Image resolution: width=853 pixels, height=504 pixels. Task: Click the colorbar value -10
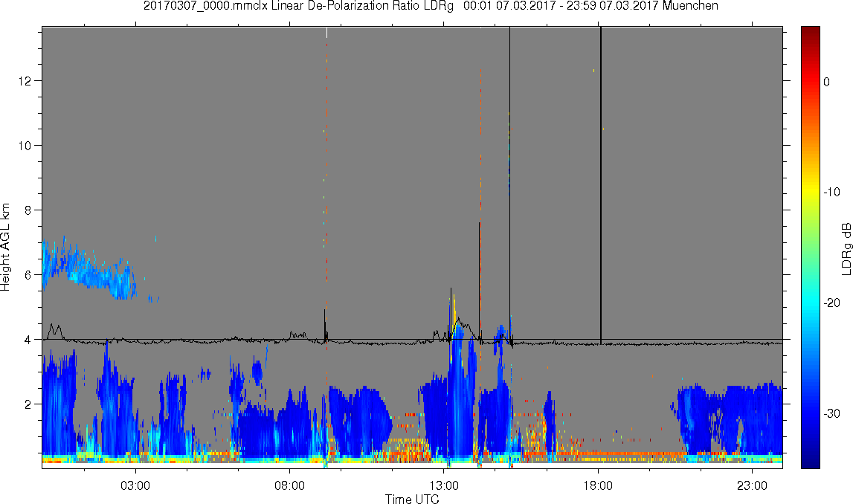831,193
